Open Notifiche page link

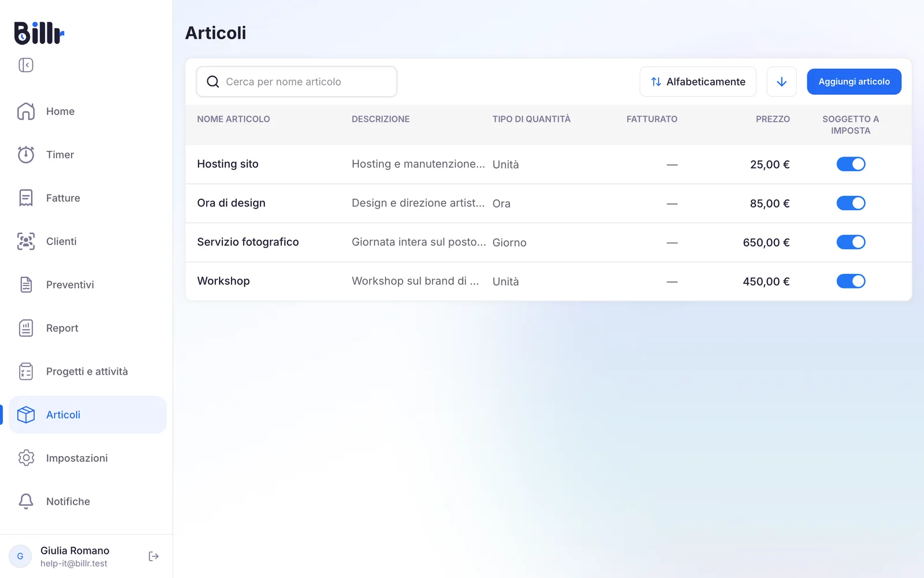pyautogui.click(x=88, y=501)
